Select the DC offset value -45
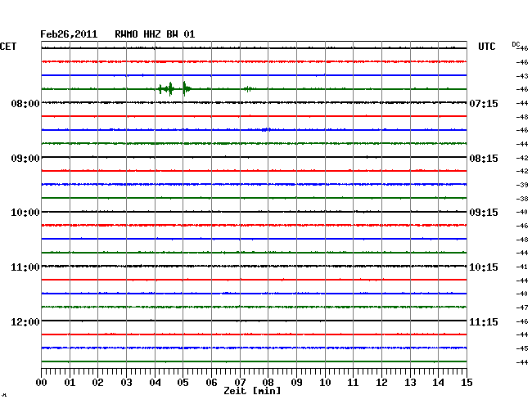This screenshot has width=532, height=404. point(522,348)
